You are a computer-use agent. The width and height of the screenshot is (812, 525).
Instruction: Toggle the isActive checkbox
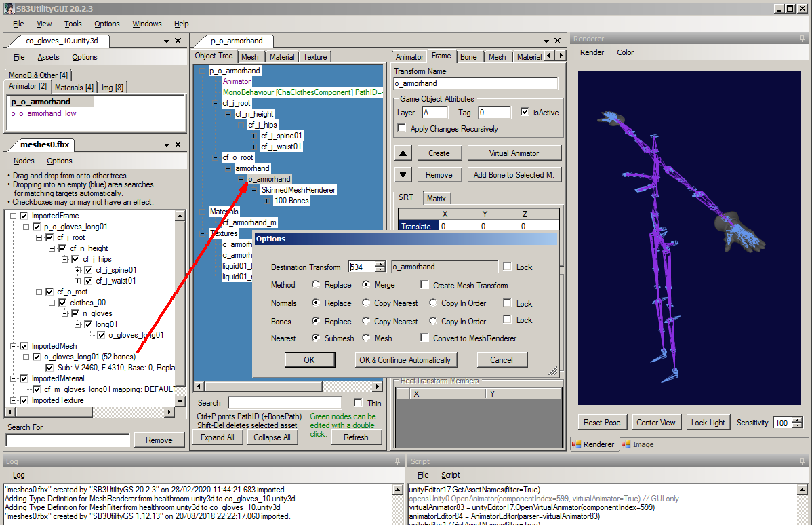tap(525, 111)
